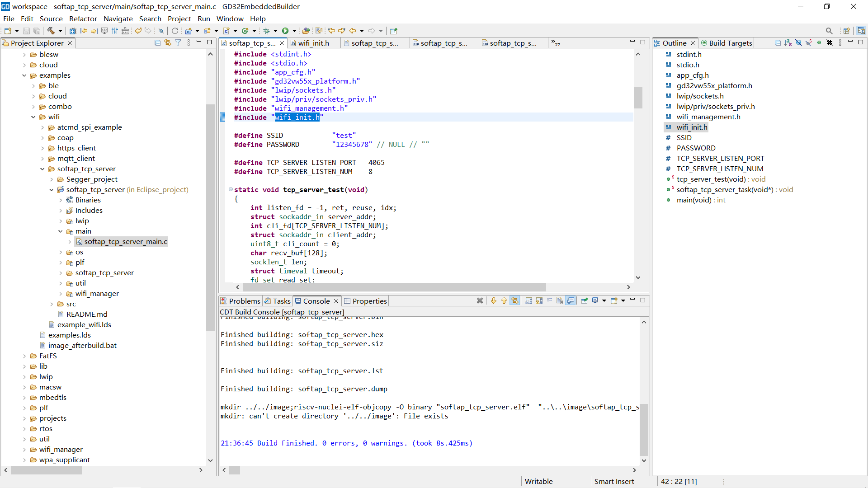
Task: Click Remove All Terminated console icon
Action: (x=480, y=301)
